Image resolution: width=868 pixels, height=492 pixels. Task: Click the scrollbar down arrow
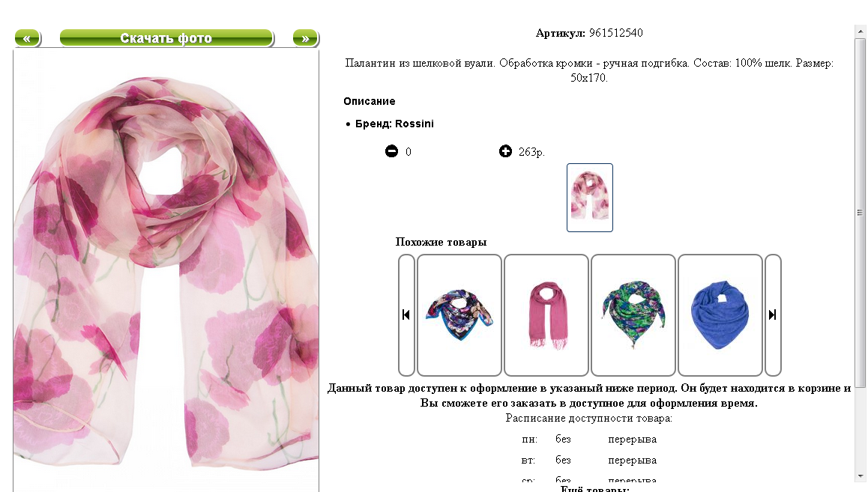coord(860,476)
